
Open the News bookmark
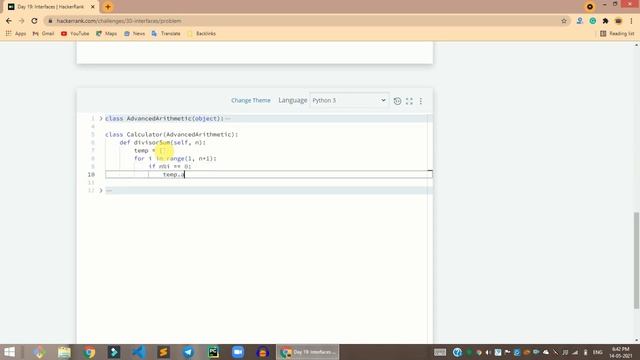(134, 33)
